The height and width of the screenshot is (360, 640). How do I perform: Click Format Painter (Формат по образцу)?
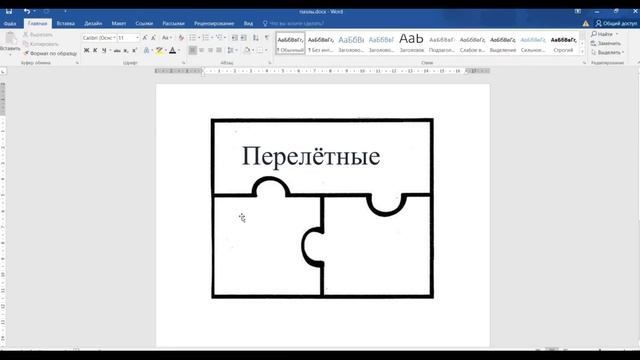pos(50,53)
